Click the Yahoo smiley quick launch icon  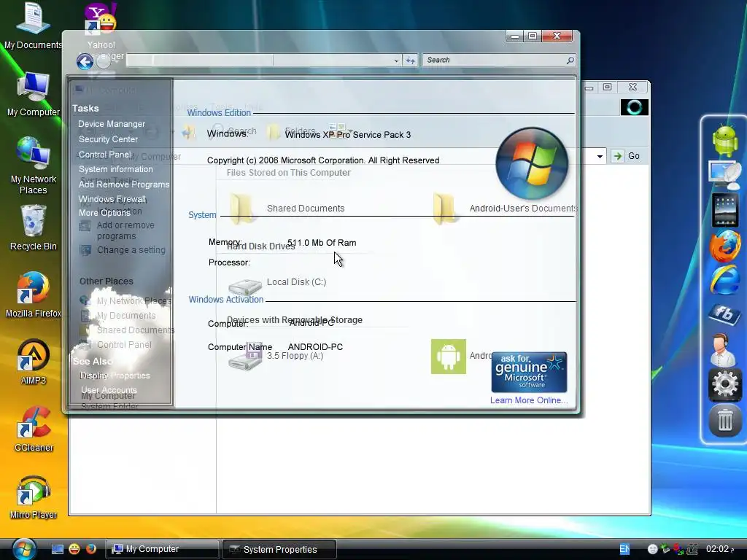point(74,549)
